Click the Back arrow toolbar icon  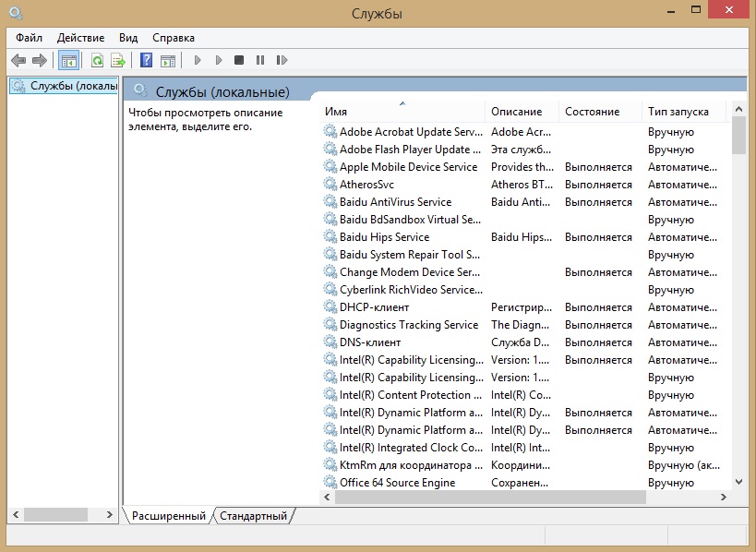click(18, 60)
